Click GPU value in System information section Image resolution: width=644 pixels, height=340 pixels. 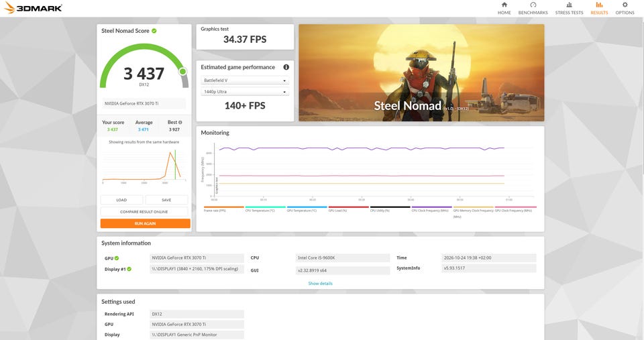197,258
